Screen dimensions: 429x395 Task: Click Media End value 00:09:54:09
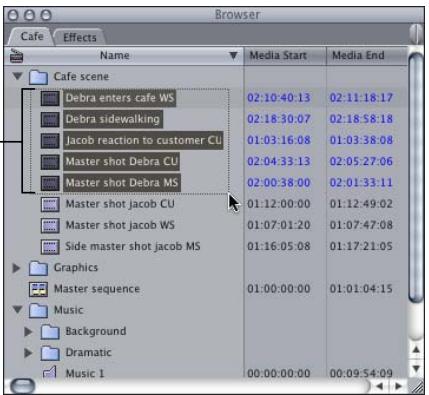point(361,374)
